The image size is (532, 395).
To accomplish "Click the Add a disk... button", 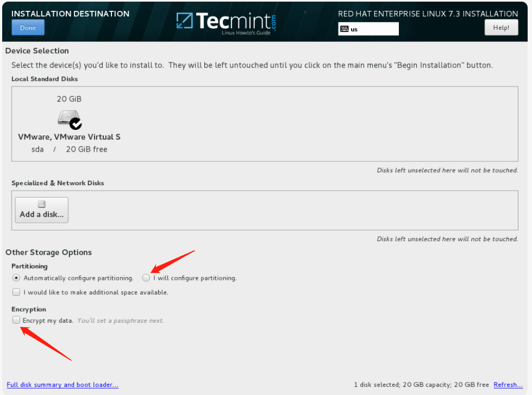I will tap(42, 210).
